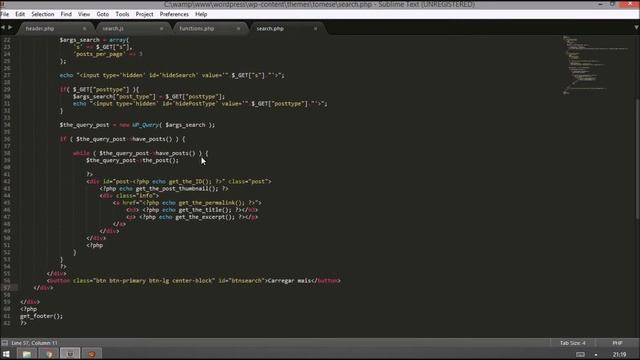Click the touch keyboard tray icon
This screenshot has width=640, height=360.
(x=580, y=354)
